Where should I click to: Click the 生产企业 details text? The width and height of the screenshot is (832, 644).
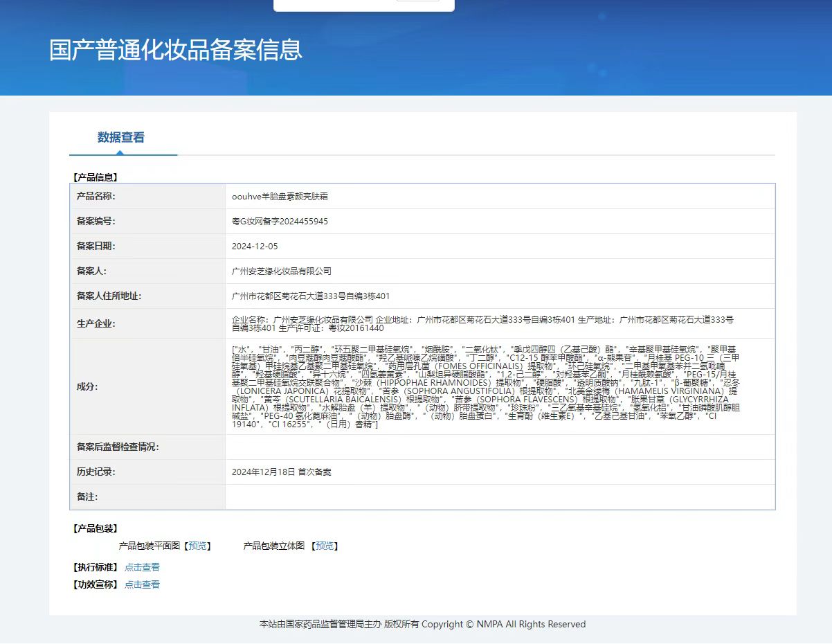click(x=482, y=323)
